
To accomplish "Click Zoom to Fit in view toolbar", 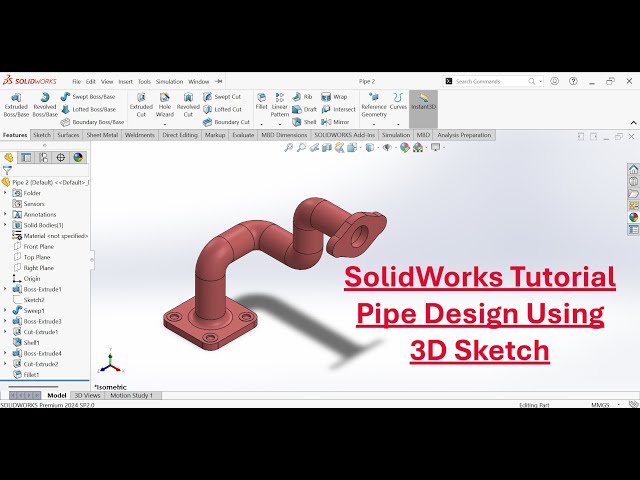I will tap(289, 148).
